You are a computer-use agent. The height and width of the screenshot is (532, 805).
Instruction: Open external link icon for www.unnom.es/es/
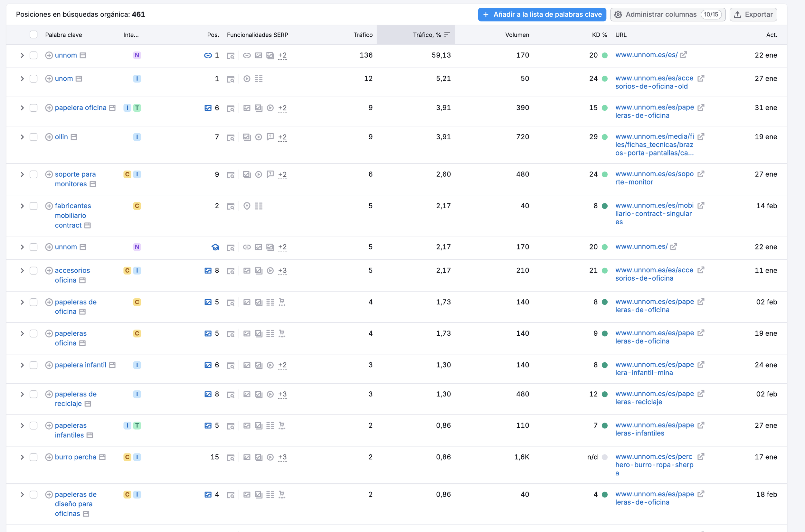pos(684,55)
